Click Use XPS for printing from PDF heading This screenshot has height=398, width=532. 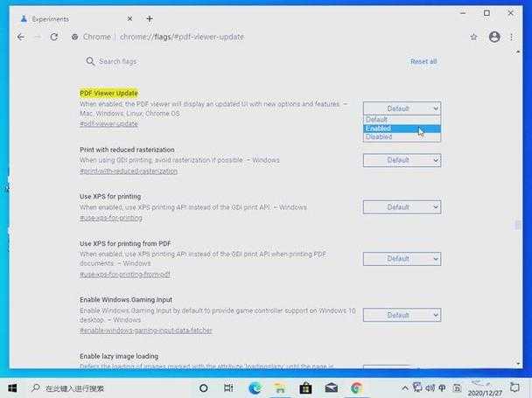tap(125, 244)
